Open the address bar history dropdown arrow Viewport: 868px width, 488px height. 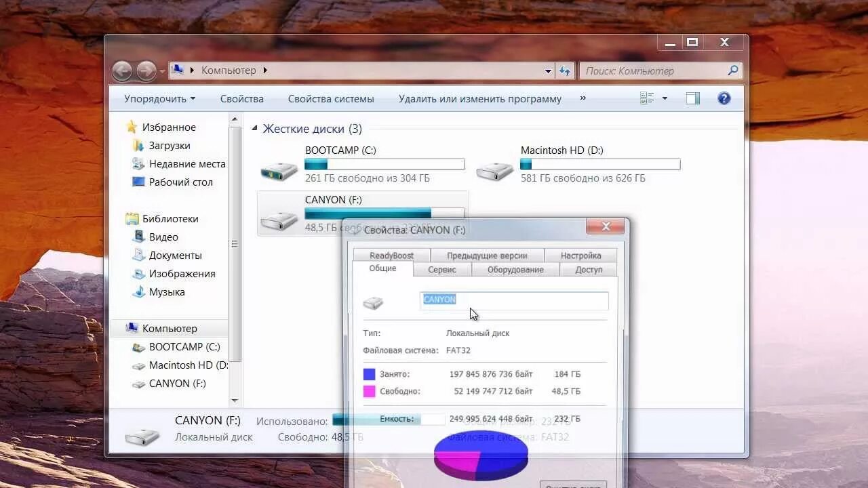coord(549,70)
